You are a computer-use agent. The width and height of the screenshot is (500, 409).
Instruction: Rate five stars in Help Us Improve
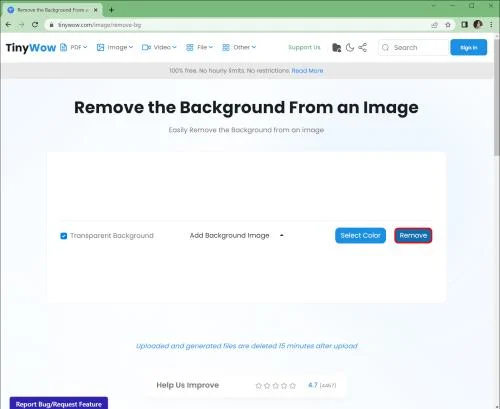293,386
